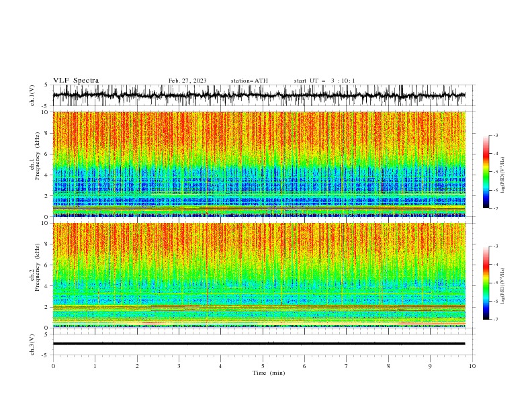The height and width of the screenshot is (411, 532).
Task: Click the "-3" tick on ch.1 colorbar
Action: pos(495,135)
